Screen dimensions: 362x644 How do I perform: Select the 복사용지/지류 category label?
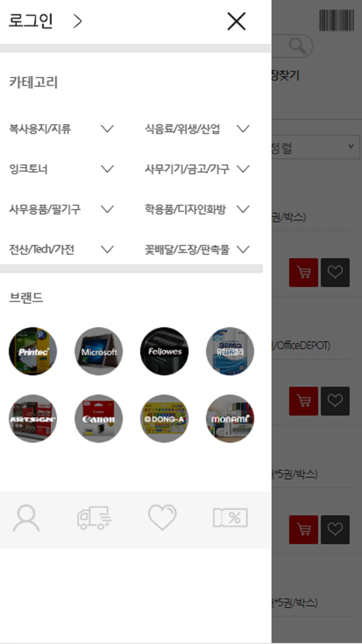(40, 129)
